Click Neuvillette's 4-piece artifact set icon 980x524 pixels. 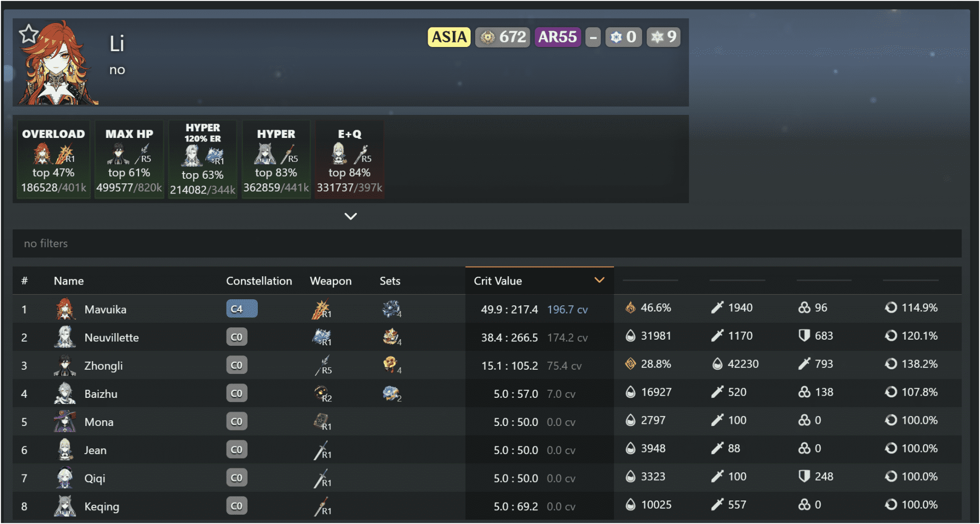[x=391, y=337]
